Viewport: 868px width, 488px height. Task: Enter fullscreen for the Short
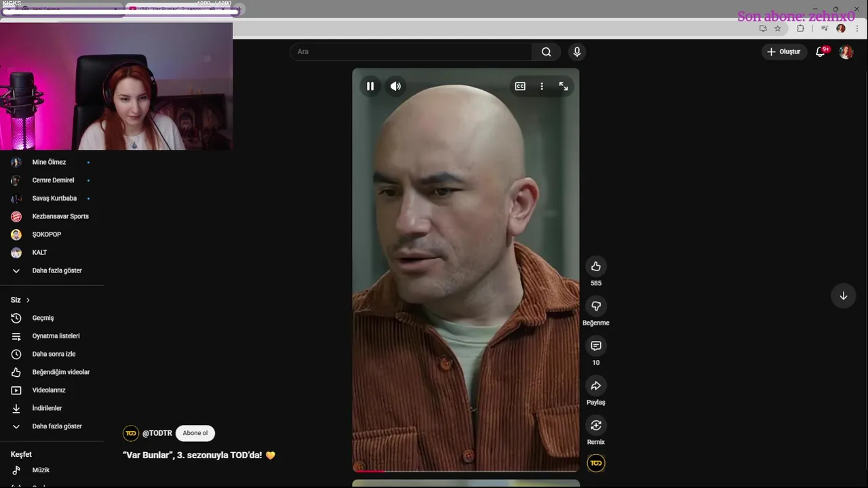564,86
